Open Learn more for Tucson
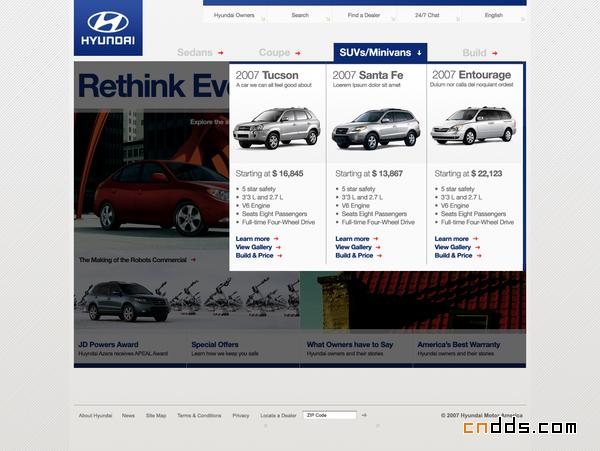This screenshot has height=451, width=600. (253, 239)
